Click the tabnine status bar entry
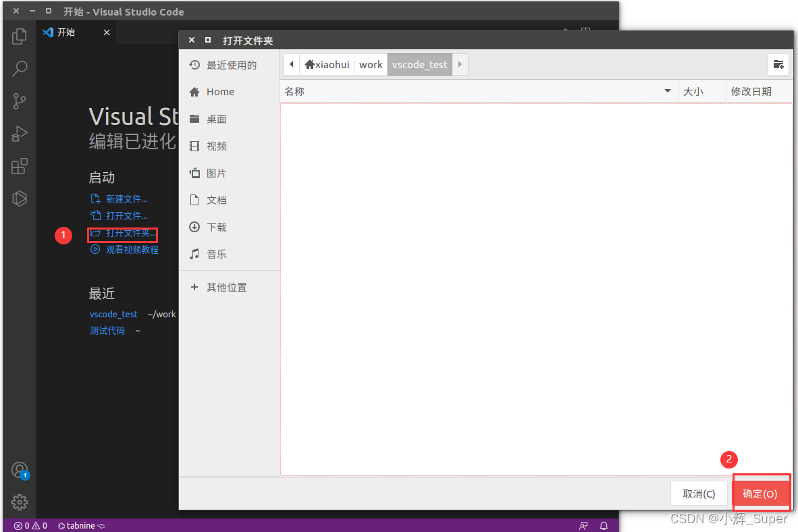 point(81,525)
